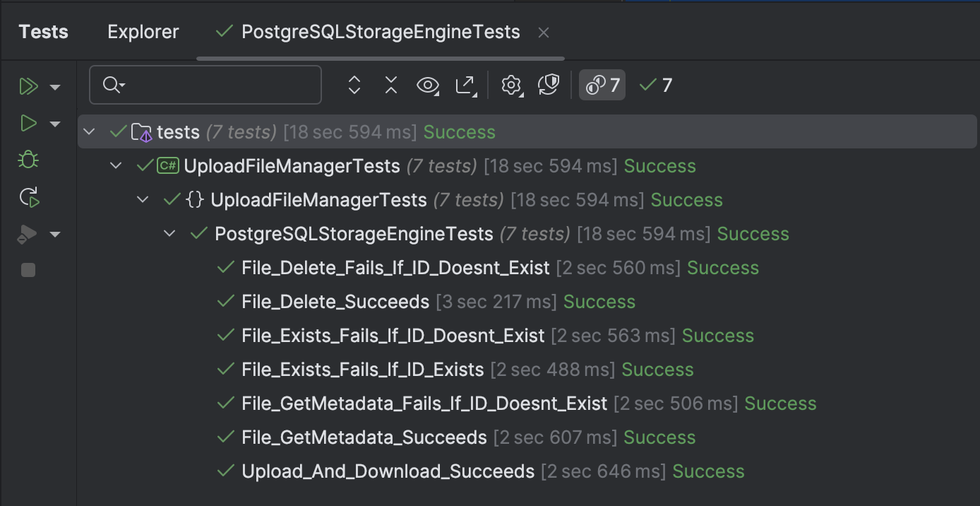This screenshot has height=506, width=980.
Task: Open the Upload_And_Download_Succeeds test
Action: pos(387,471)
